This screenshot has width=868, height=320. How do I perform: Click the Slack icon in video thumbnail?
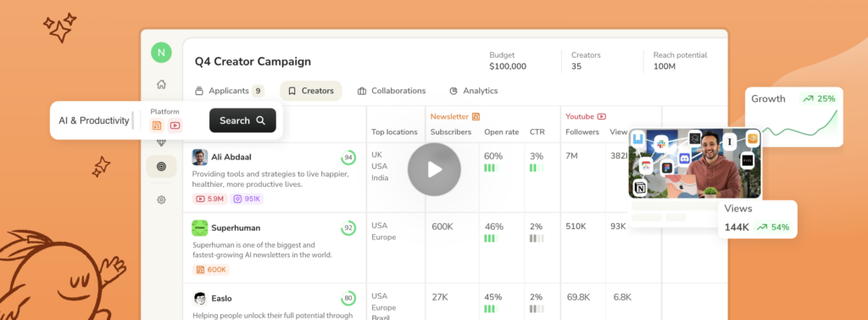pos(660,144)
